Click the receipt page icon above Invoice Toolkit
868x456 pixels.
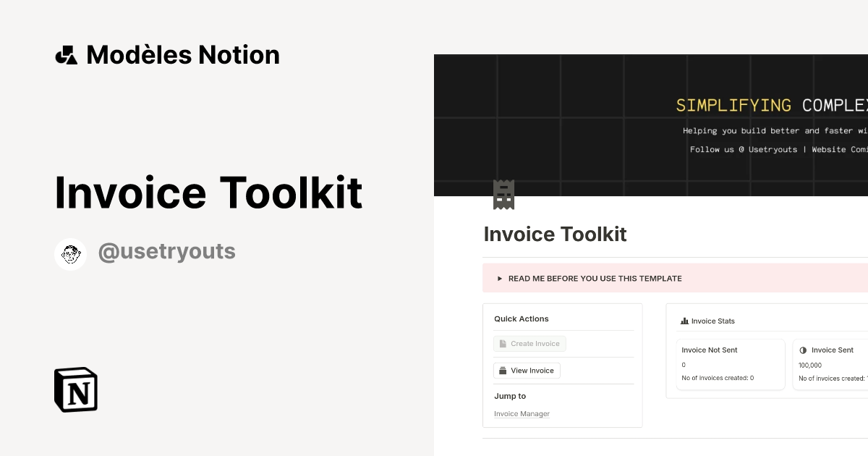point(503,194)
